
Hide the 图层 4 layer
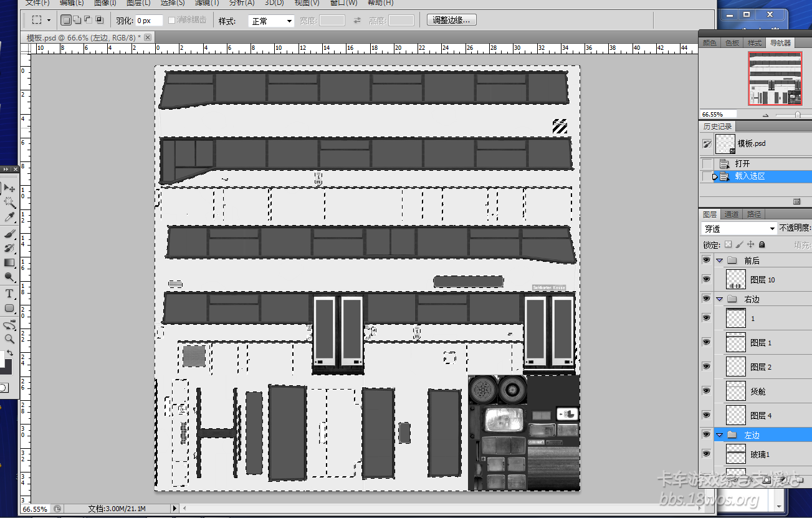point(706,415)
